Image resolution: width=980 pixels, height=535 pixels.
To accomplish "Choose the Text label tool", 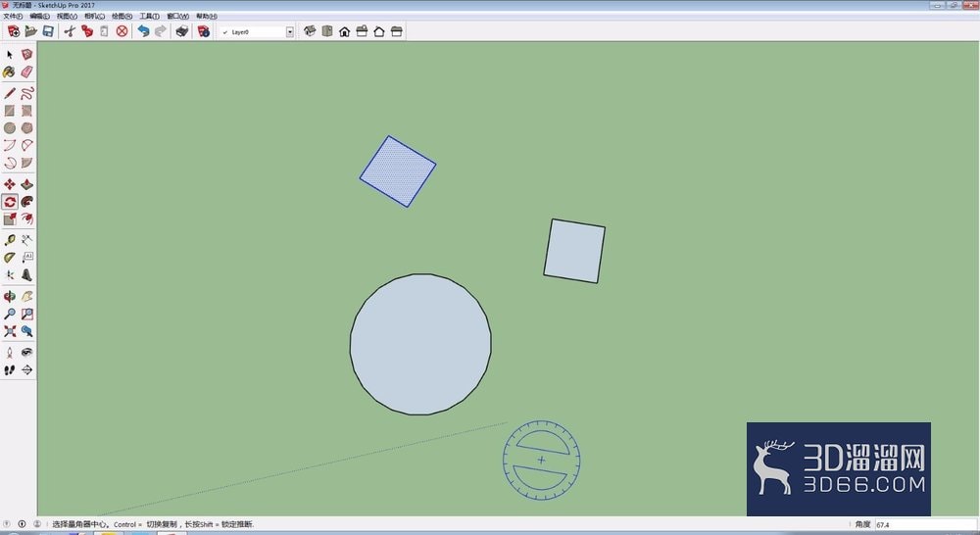I will click(26, 258).
